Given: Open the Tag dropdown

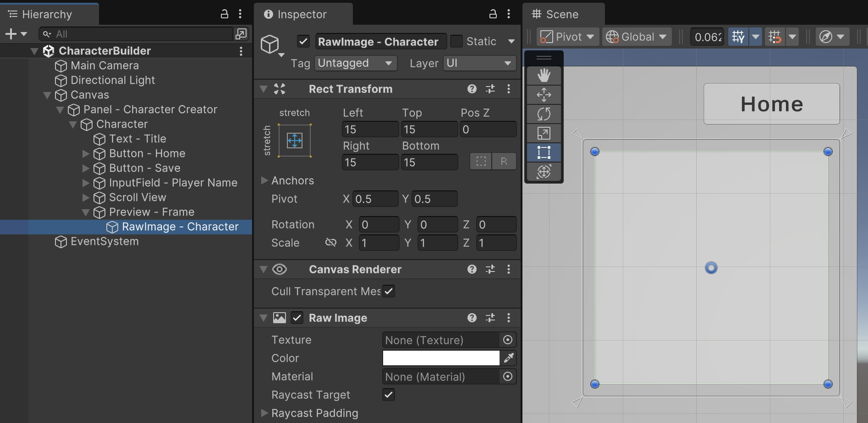Looking at the screenshot, I should click(x=356, y=63).
